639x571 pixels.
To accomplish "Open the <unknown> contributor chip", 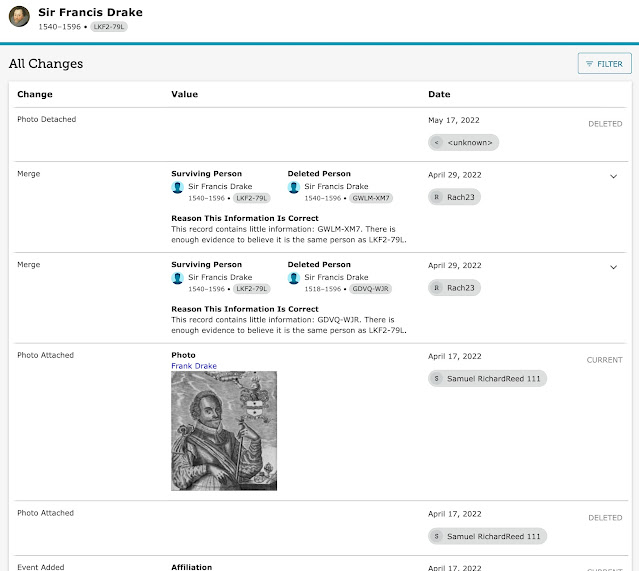I will [463, 143].
